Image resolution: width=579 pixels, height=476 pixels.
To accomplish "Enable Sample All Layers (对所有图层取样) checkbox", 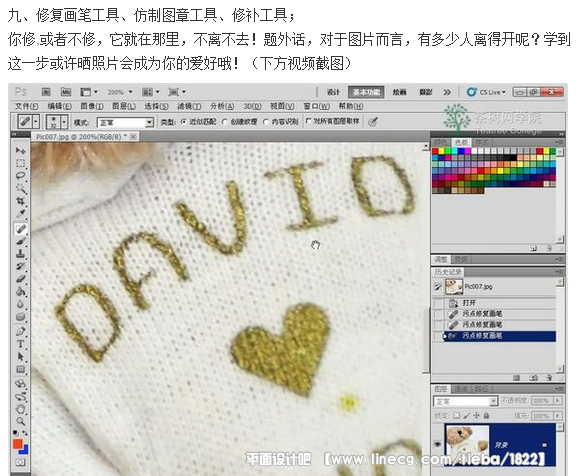I will click(308, 121).
